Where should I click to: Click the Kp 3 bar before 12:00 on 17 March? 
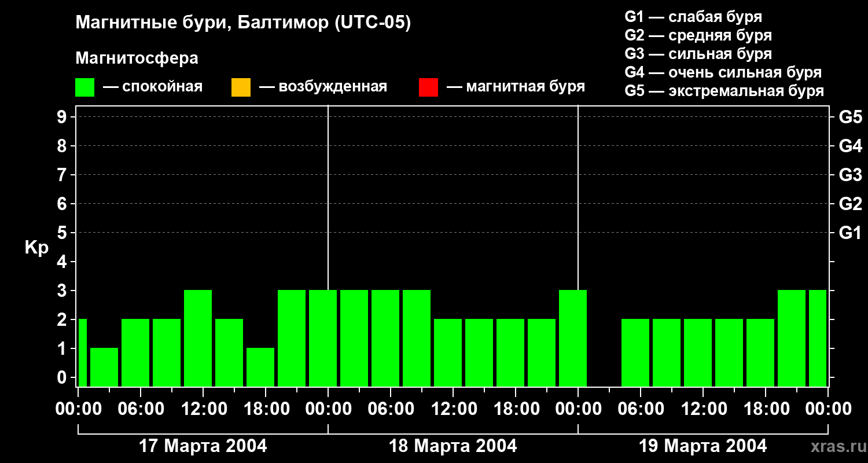pyautogui.click(x=198, y=338)
